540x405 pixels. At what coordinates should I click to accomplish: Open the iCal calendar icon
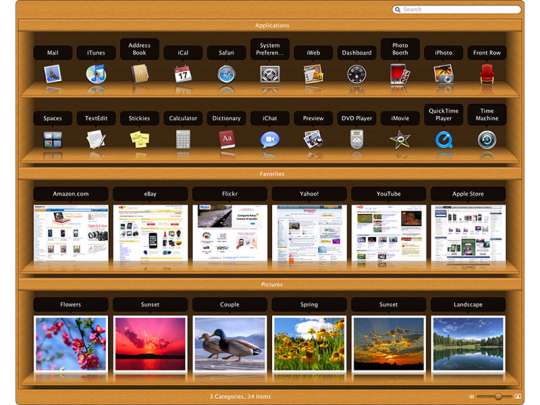(183, 74)
